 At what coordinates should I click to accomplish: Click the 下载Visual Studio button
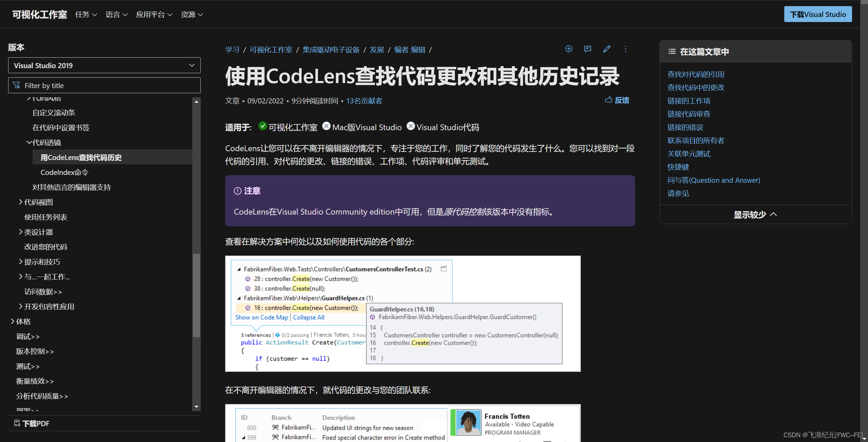click(x=818, y=14)
